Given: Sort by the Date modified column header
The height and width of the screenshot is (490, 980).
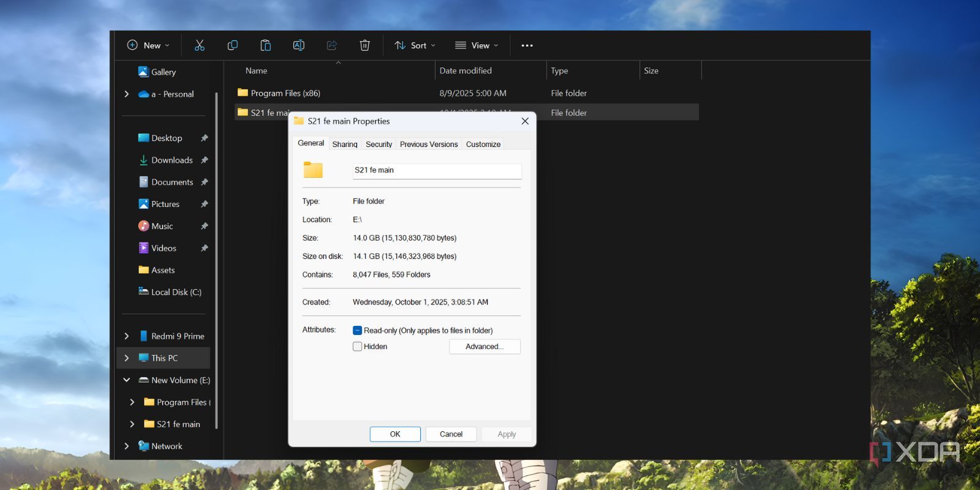Looking at the screenshot, I should click(490, 70).
